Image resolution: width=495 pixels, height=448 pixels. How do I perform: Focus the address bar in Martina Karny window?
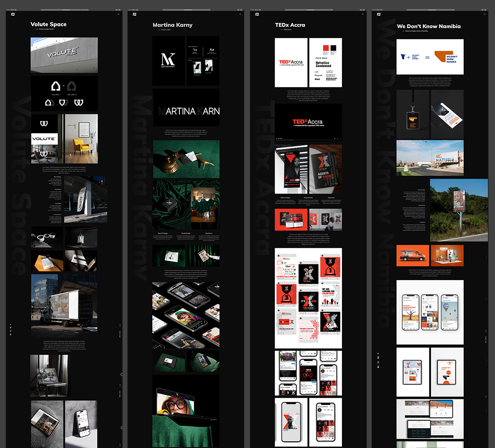(x=186, y=9)
